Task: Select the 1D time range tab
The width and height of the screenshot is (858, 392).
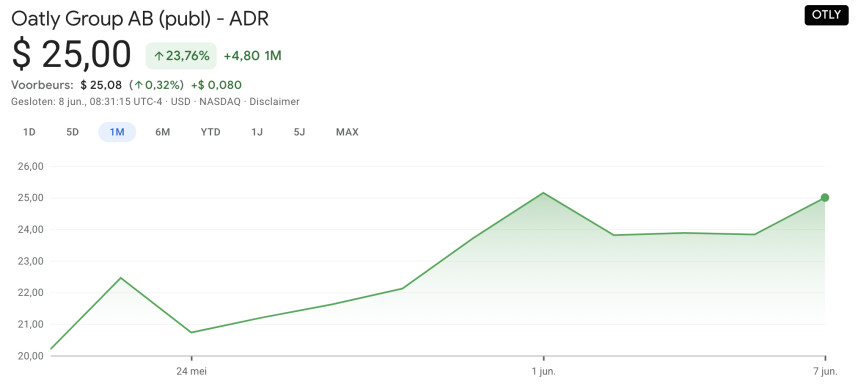Action: coord(30,132)
